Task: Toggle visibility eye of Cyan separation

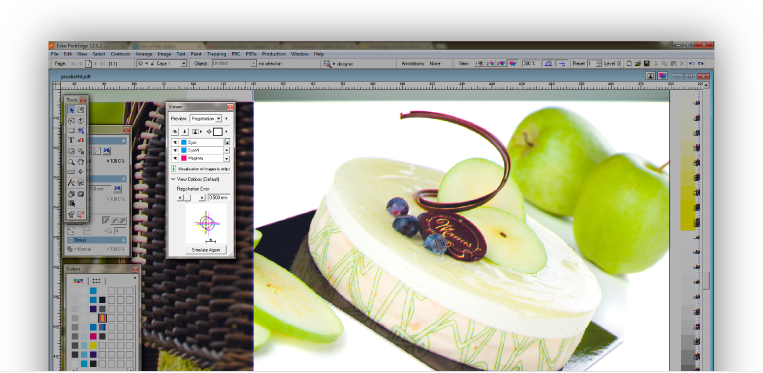Action: (x=175, y=142)
